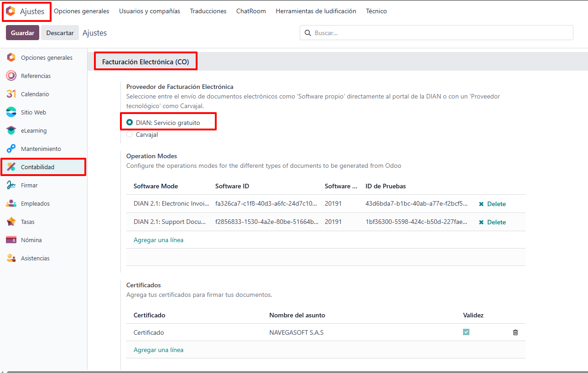Click Agregar una línea under Certificados
Viewport: 588px width, 373px height.
pos(158,350)
